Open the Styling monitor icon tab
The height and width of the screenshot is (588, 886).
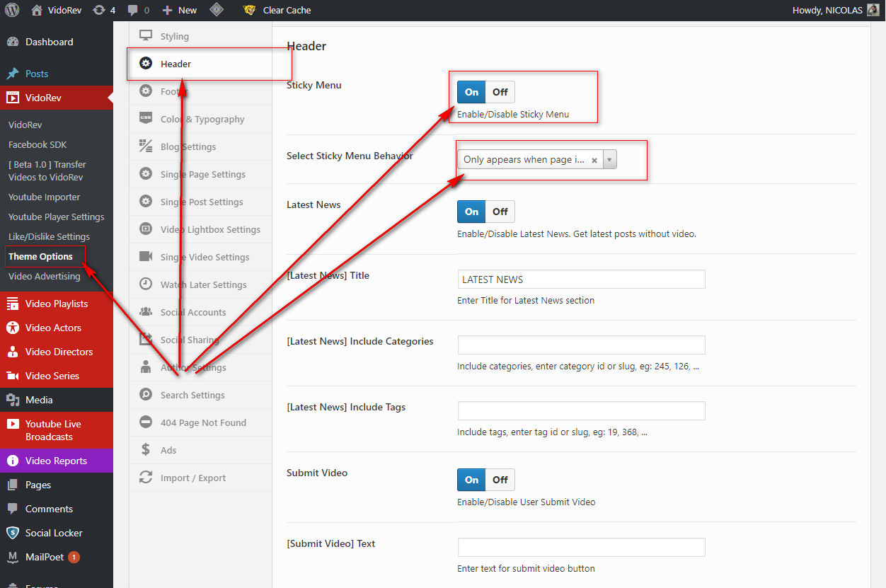(146, 36)
